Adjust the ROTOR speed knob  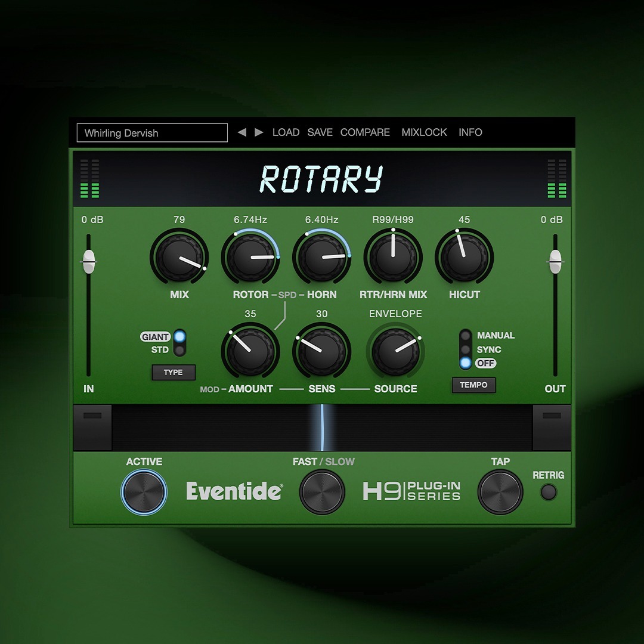(250, 256)
